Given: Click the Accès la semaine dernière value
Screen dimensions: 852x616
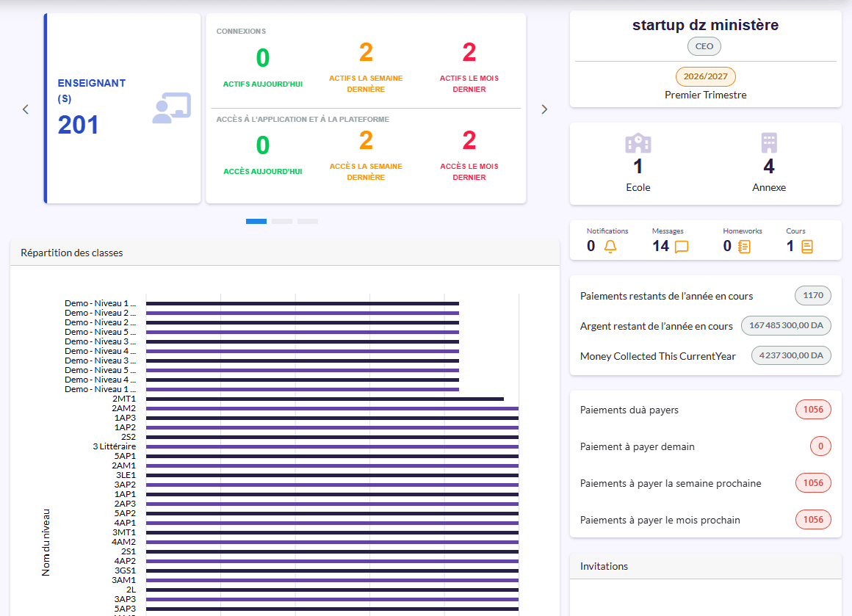Looking at the screenshot, I should click(x=367, y=140).
